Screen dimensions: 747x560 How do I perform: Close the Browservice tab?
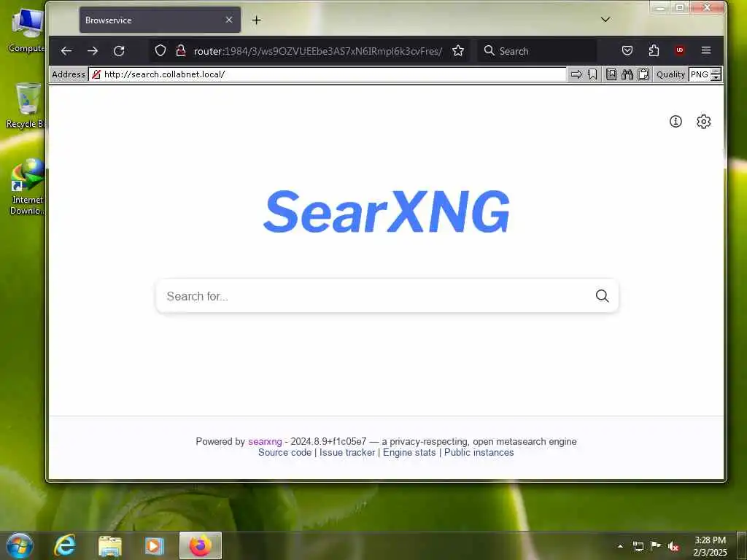coord(229,20)
